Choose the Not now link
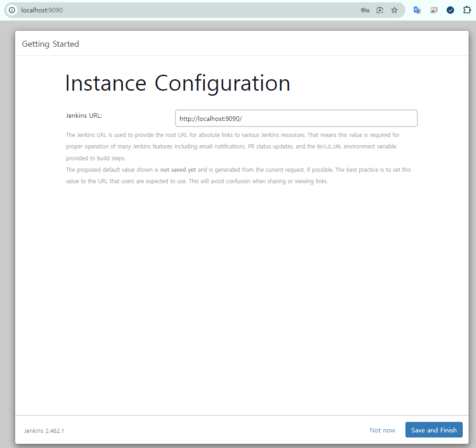476x448 pixels. click(x=382, y=430)
